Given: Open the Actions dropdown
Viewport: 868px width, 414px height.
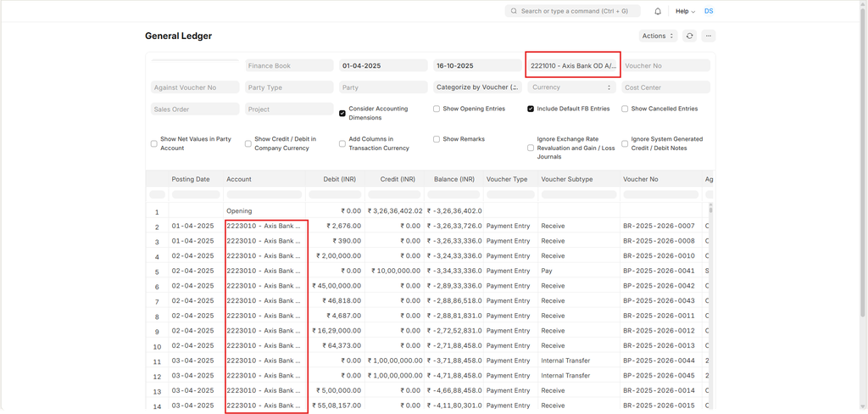Looking at the screenshot, I should click(658, 36).
